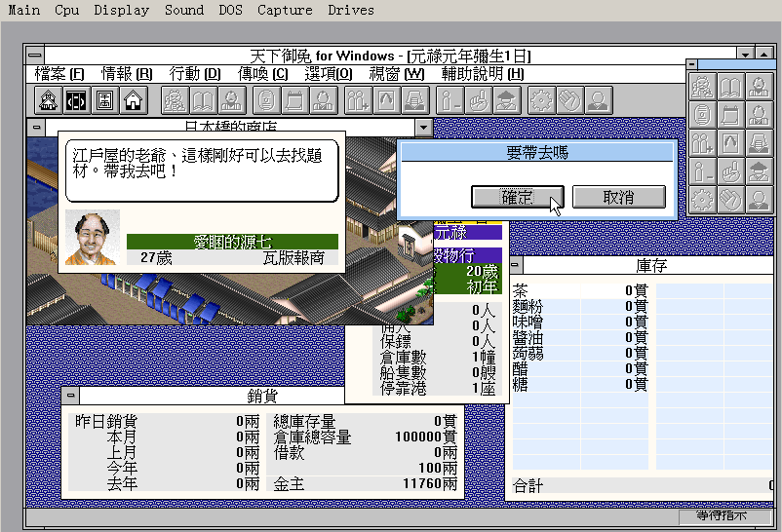Click the leftmost icon in the main toolbar
Screen dimensions: 782x532
[48, 99]
